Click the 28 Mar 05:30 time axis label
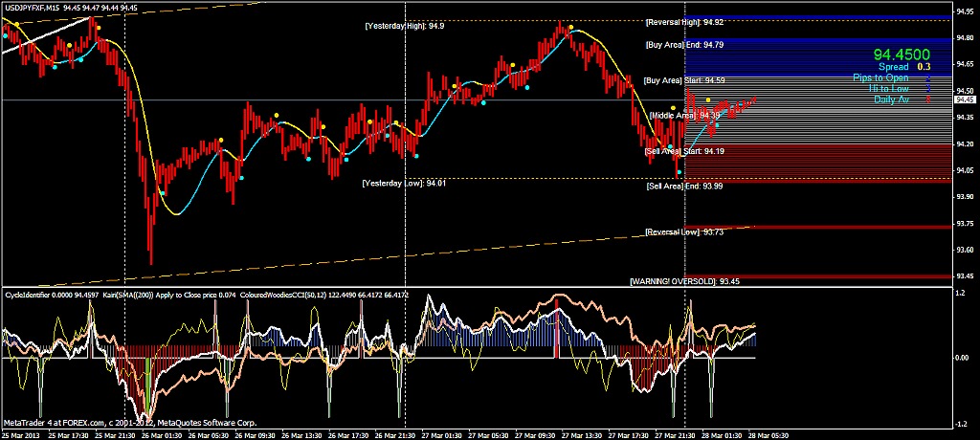The image size is (980, 440). click(769, 434)
